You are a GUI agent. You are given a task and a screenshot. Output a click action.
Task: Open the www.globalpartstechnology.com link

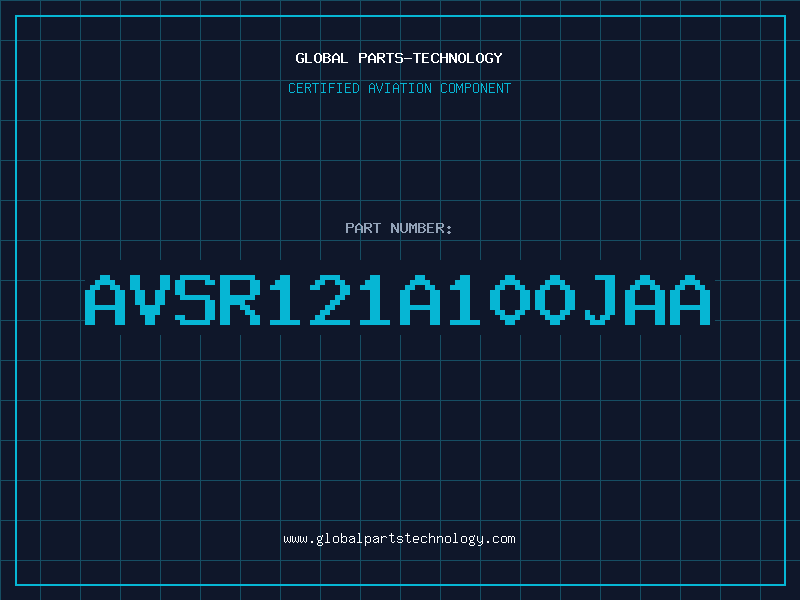399,539
